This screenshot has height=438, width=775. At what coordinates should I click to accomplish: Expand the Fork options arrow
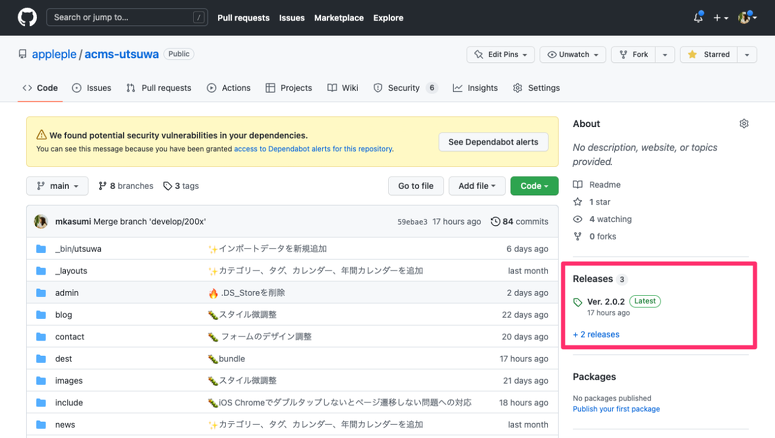click(x=665, y=54)
